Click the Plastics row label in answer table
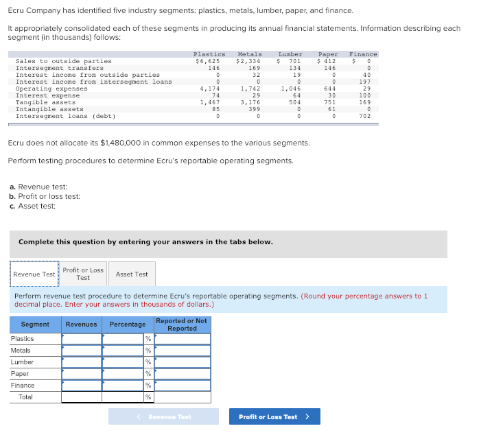 (22, 339)
